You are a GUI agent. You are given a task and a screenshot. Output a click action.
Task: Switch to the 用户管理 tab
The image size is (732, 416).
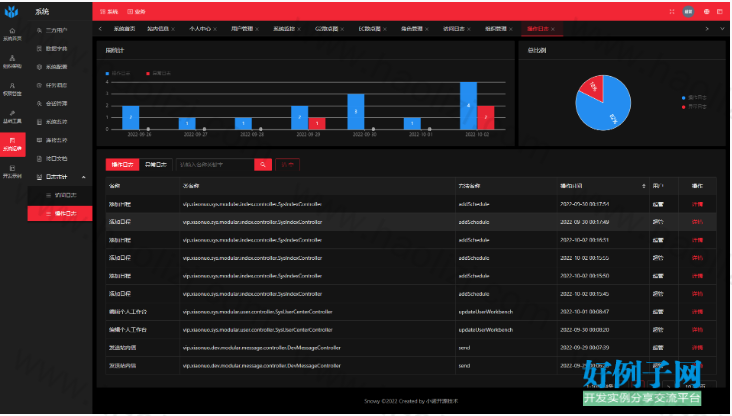(x=242, y=29)
